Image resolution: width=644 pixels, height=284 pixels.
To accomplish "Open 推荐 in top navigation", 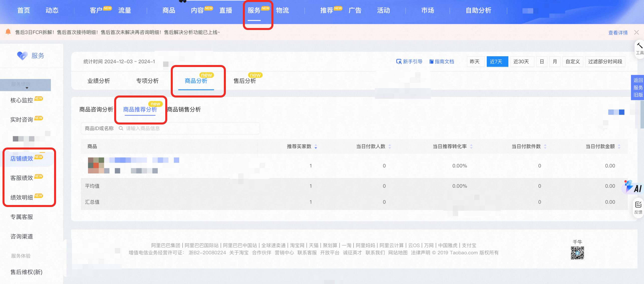I will click(327, 10).
